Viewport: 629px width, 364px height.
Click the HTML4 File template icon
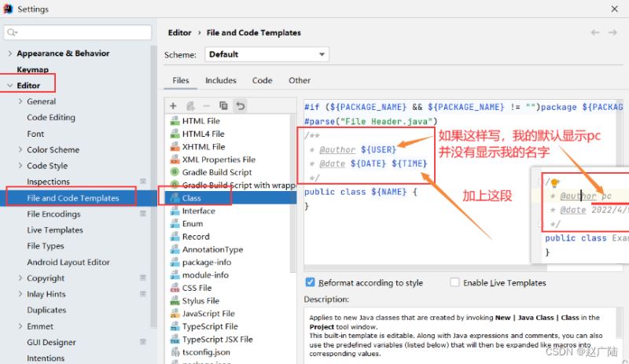click(175, 134)
